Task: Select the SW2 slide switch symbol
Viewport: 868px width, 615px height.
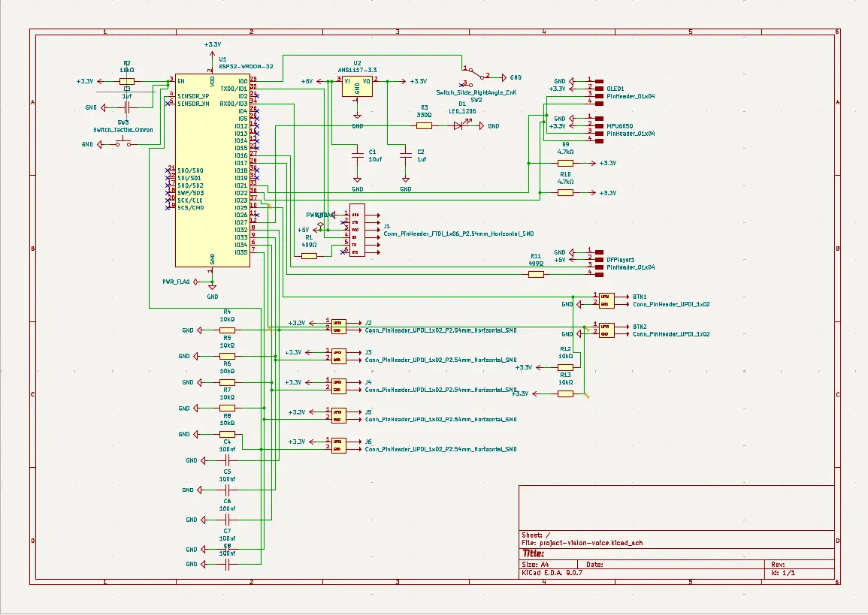Action: [x=476, y=77]
